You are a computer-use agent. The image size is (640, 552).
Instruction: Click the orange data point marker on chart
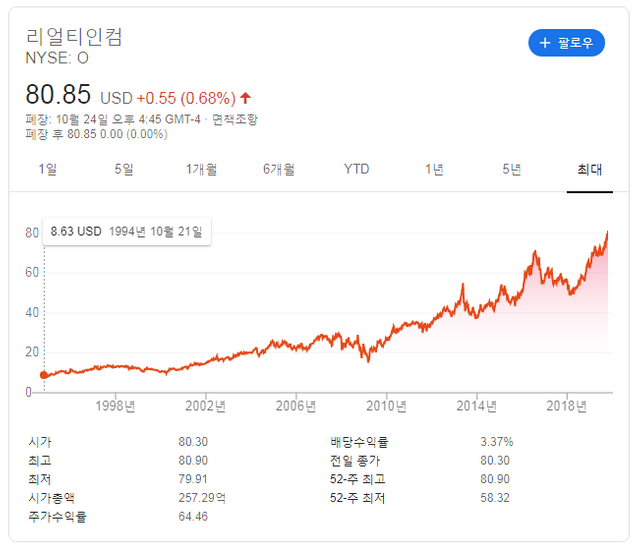pyautogui.click(x=44, y=375)
